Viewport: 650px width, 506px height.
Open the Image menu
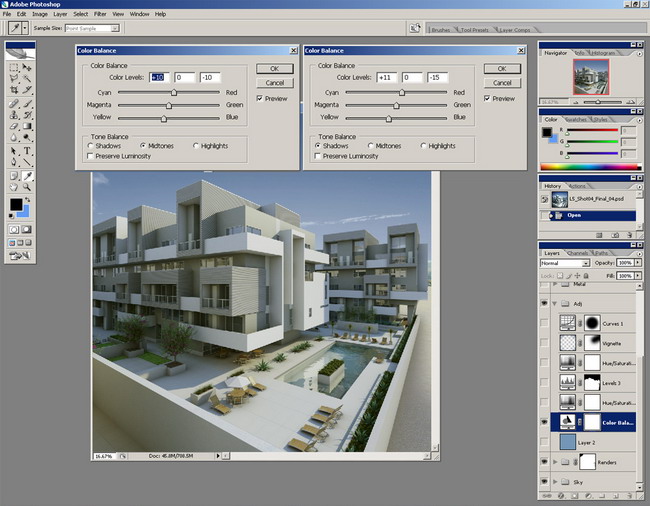coord(40,14)
